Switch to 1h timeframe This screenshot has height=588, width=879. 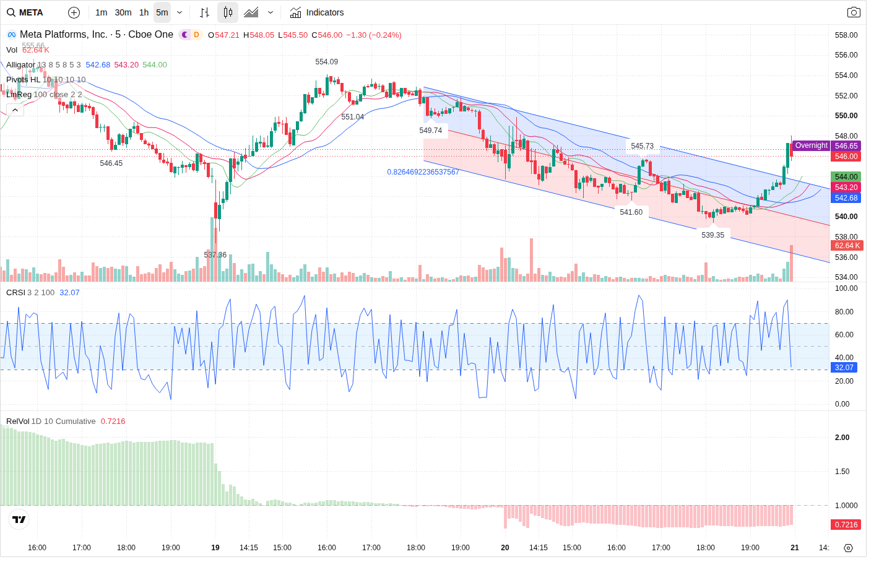point(144,12)
